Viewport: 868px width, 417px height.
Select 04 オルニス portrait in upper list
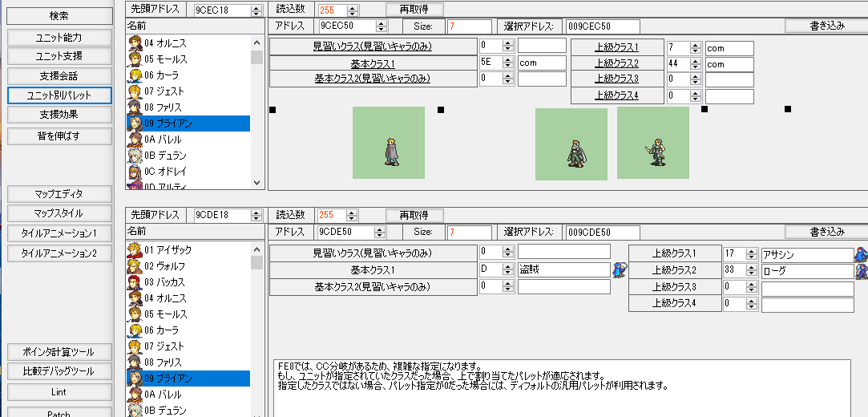[x=135, y=43]
